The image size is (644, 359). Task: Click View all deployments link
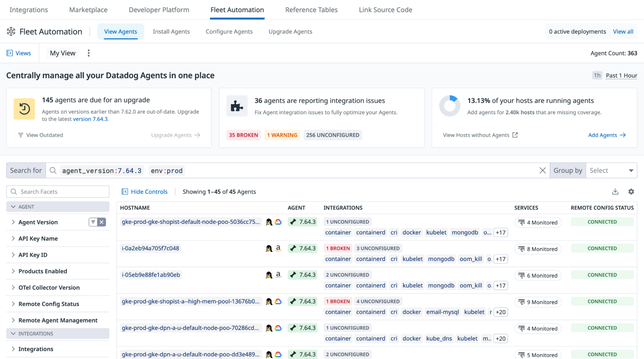623,32
